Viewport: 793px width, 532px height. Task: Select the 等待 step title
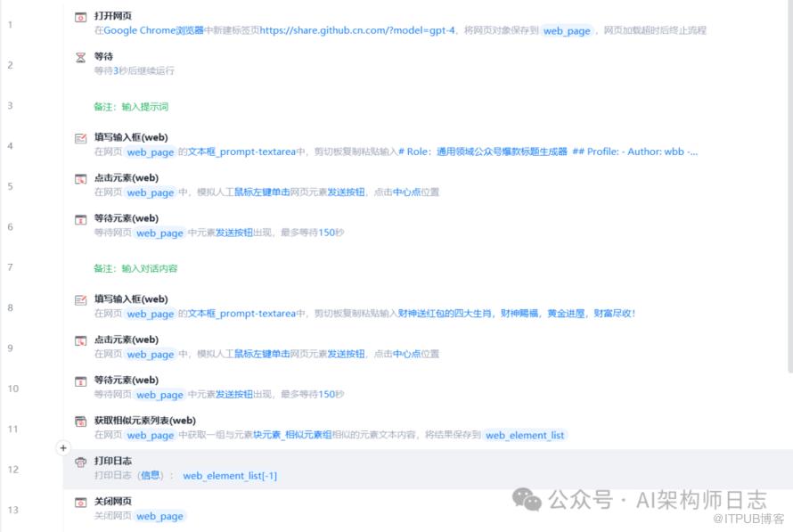coord(103,57)
